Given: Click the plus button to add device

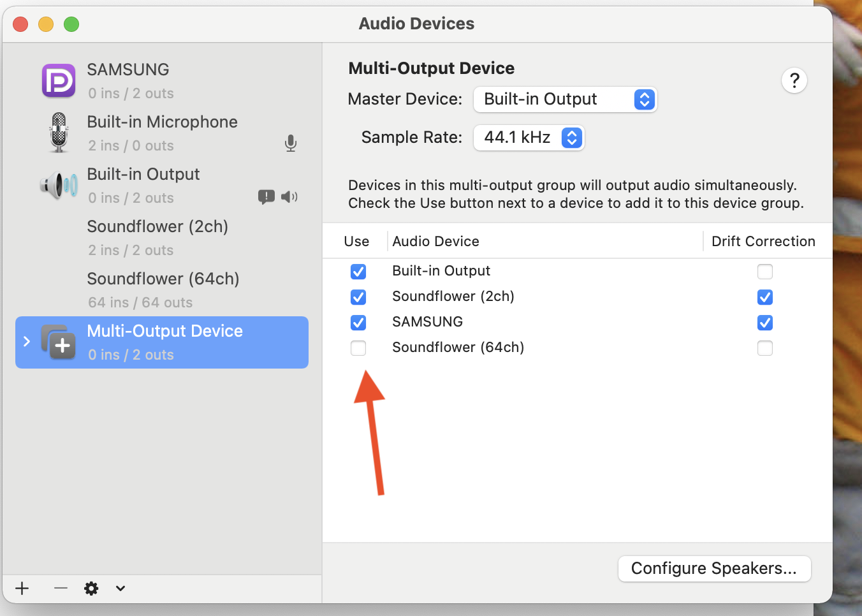Looking at the screenshot, I should click(x=22, y=588).
